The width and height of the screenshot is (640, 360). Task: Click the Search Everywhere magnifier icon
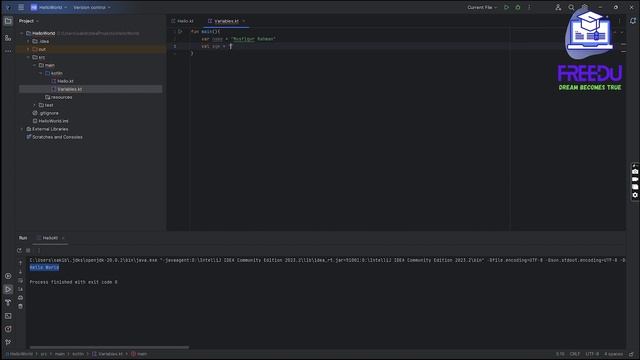[571, 7]
